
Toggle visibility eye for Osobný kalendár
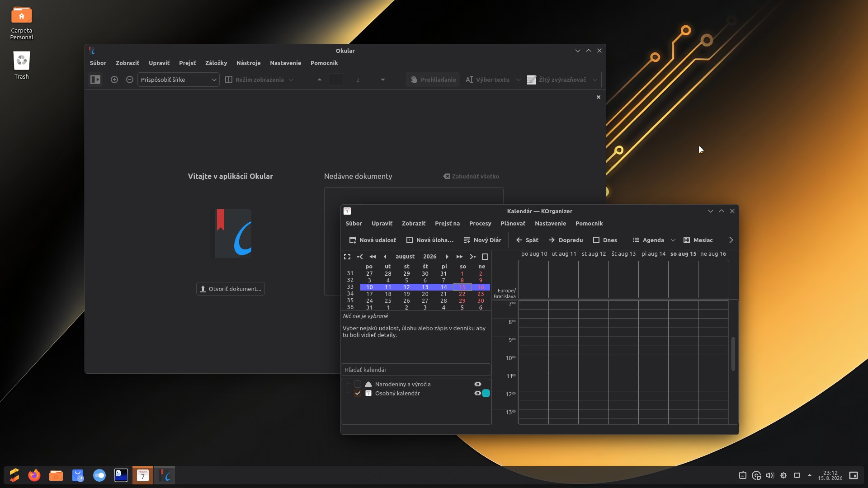(x=477, y=394)
